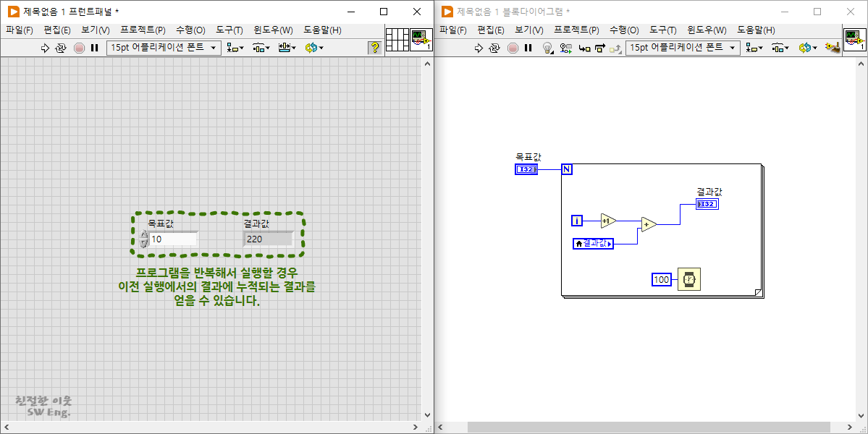Toggle Highlight Execution light bulb

(x=547, y=48)
